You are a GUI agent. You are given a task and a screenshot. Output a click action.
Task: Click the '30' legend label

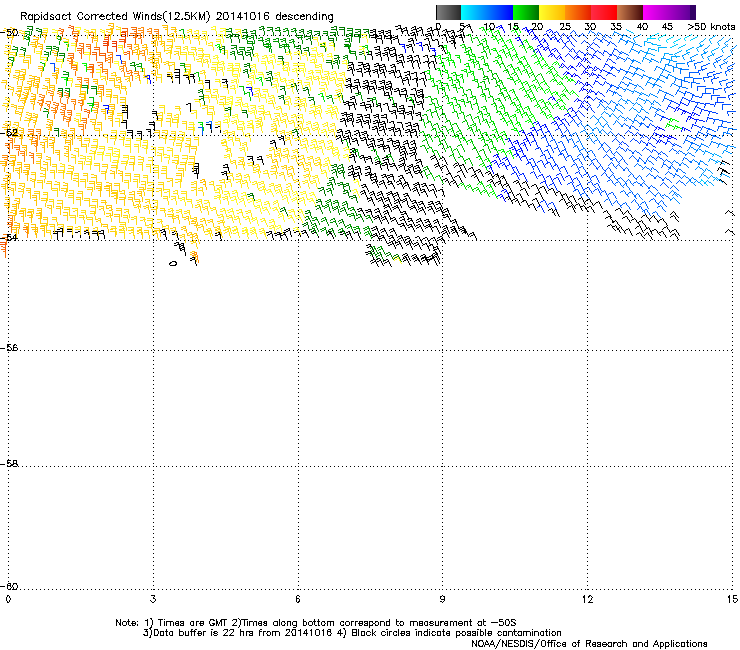tap(590, 27)
